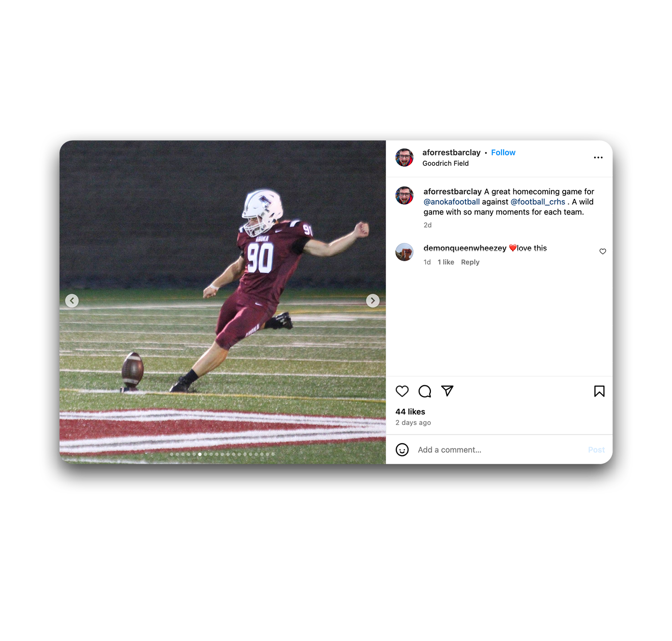Viewport: 672px width, 641px height.
Task: Open emoji picker smiley icon
Action: click(x=402, y=450)
